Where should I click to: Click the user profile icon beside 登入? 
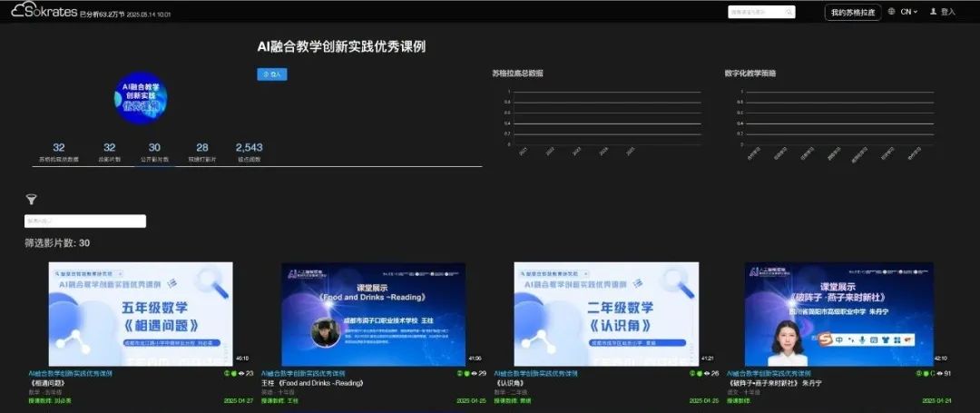(x=933, y=12)
